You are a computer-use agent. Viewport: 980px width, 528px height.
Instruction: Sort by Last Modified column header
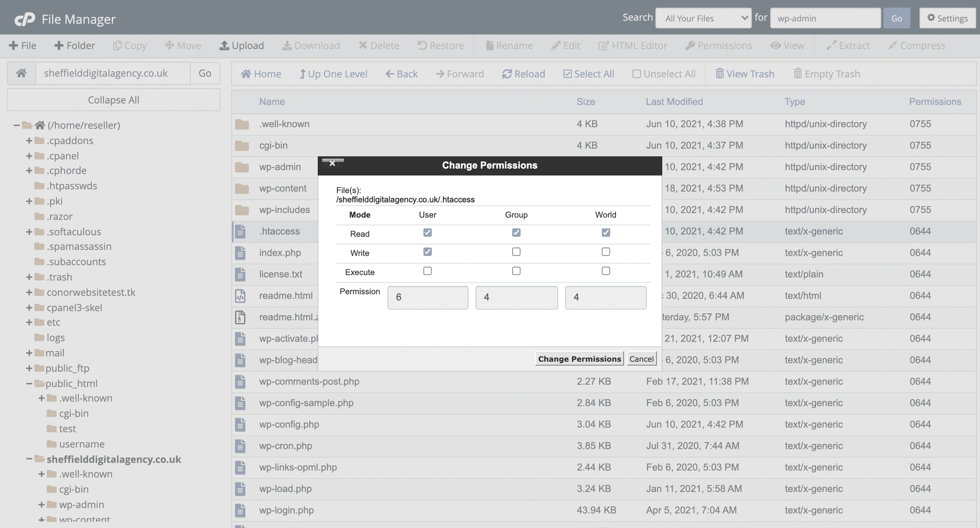coord(674,102)
